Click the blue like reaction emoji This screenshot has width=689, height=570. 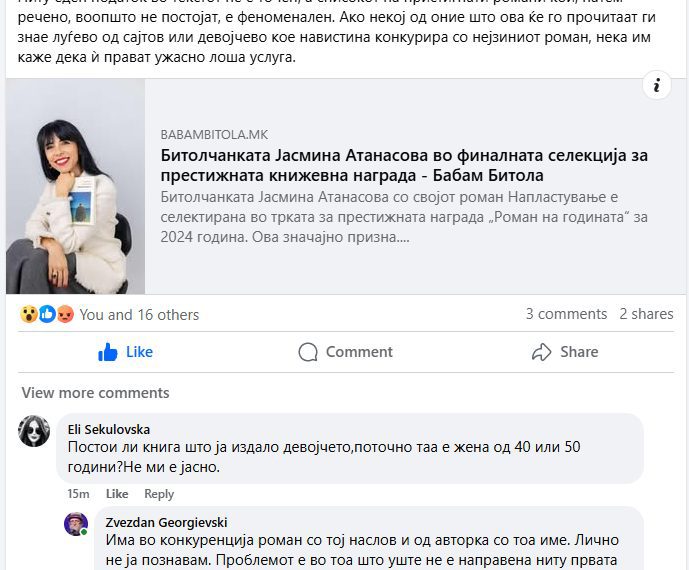(x=47, y=314)
